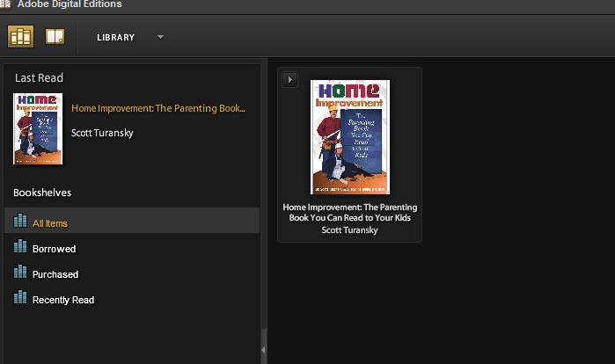Open the LIBRARY dropdown arrow

pyautogui.click(x=160, y=37)
